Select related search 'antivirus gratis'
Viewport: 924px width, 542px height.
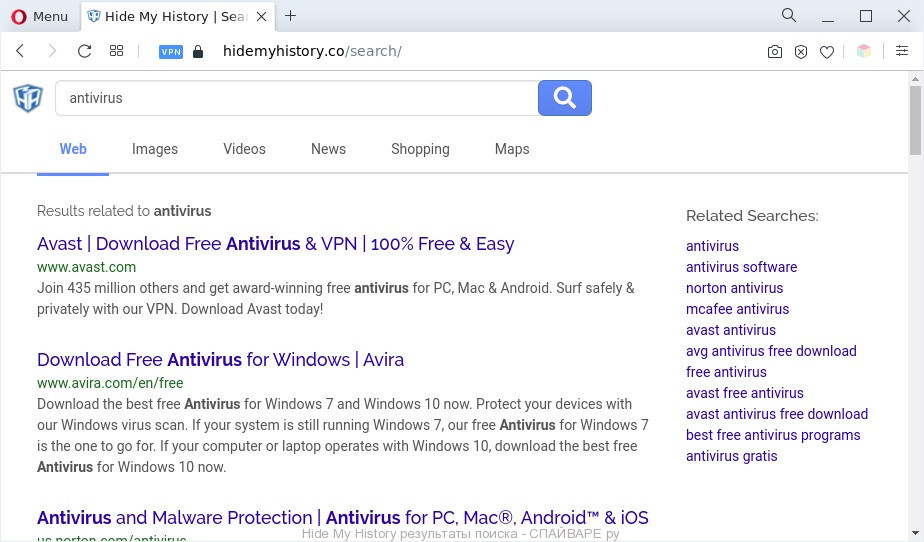[x=731, y=456]
